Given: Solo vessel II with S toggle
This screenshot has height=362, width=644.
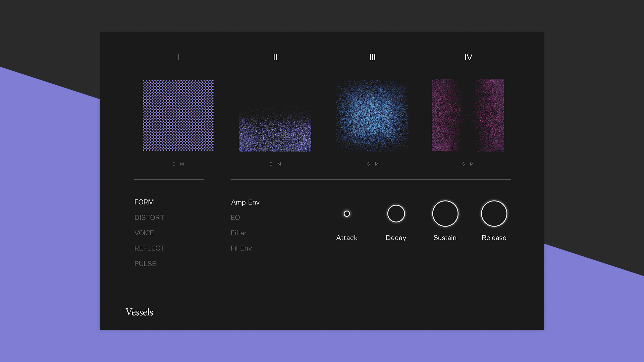Looking at the screenshot, I should click(271, 164).
